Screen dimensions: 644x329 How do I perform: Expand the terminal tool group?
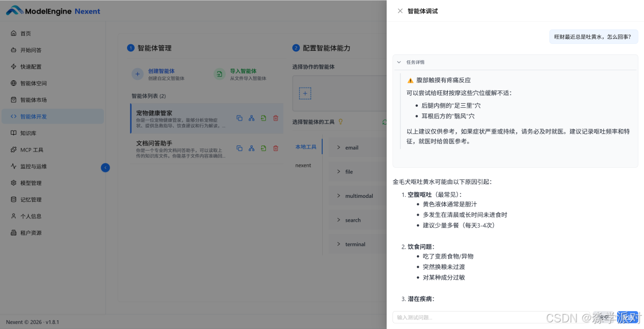[x=355, y=244]
